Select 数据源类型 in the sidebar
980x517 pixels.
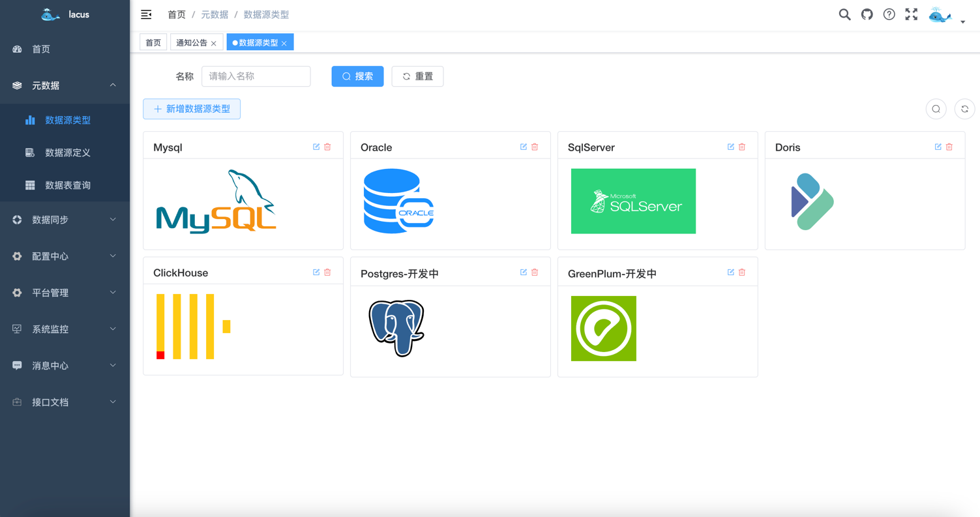coord(65,120)
